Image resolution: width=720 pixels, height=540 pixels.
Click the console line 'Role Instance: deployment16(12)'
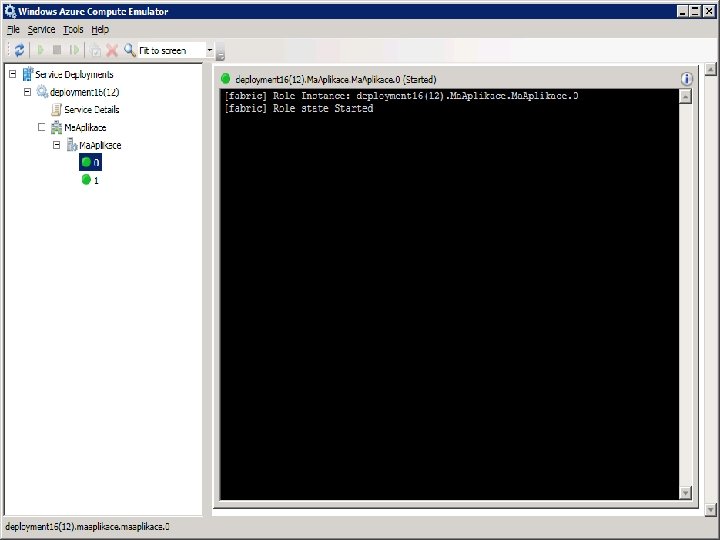pyautogui.click(x=402, y=96)
